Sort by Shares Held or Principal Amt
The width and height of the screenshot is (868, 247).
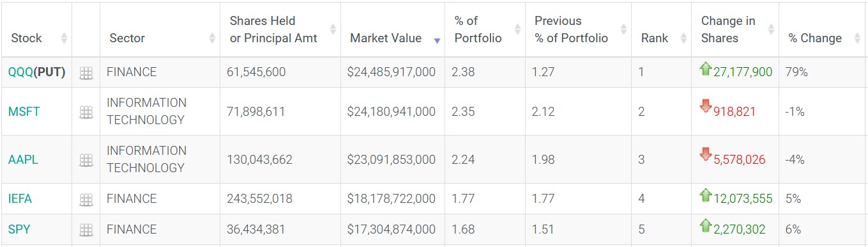280,29
